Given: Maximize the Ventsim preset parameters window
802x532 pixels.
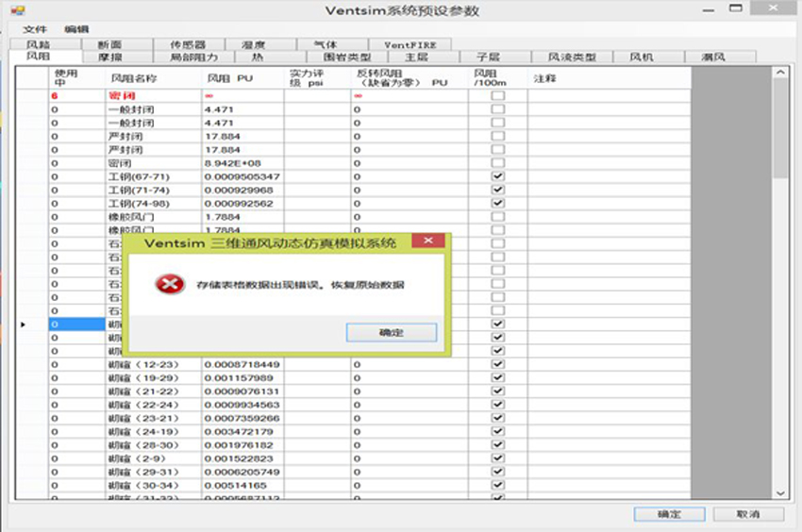Looking at the screenshot, I should (x=736, y=8).
